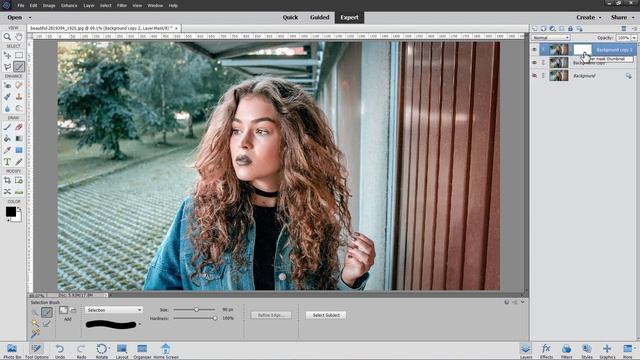
Task: Select Magic Wand tool in Tool Options
Action: [36, 323]
